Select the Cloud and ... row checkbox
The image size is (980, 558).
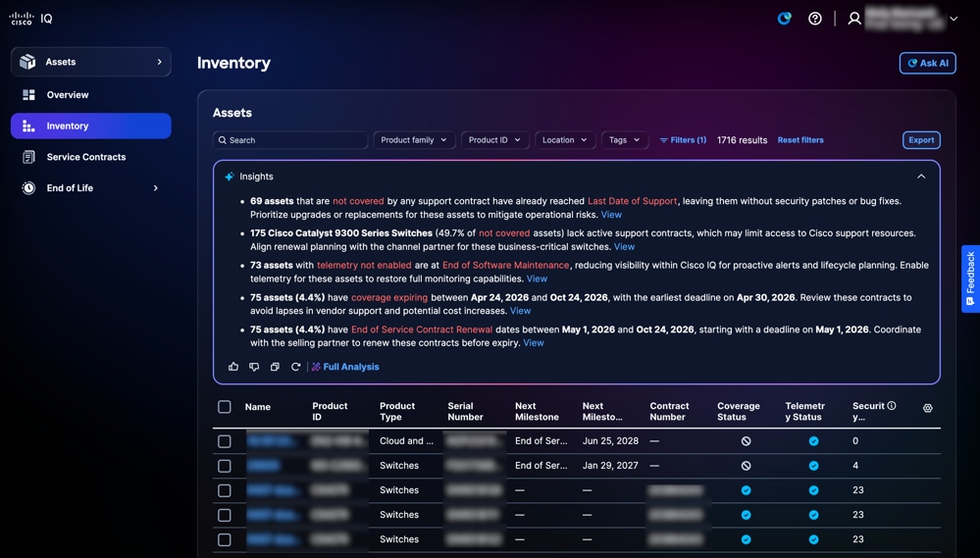click(225, 441)
